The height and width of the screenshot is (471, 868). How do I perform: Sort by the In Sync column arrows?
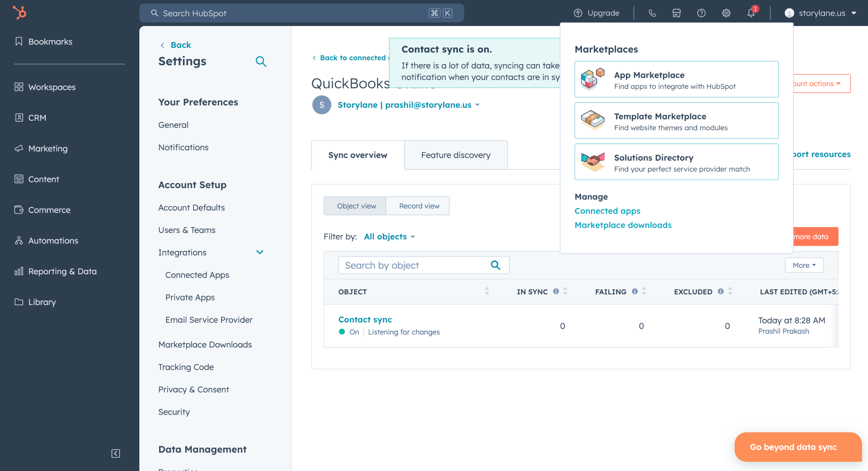pyautogui.click(x=565, y=291)
